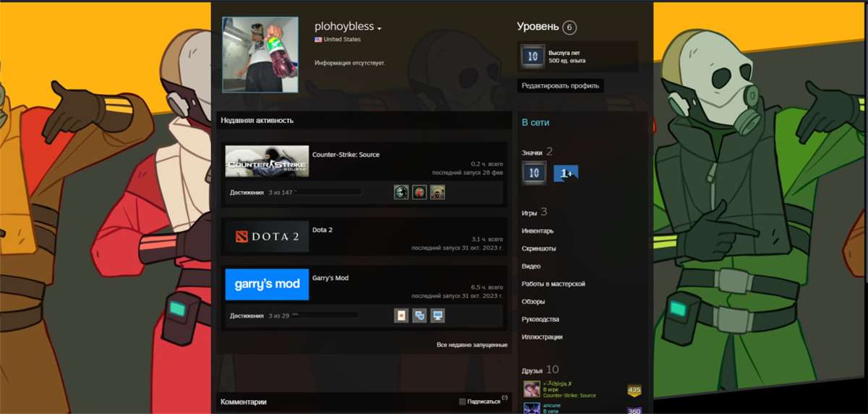Open the Игры section link
Screen dimensions: 868x414
coord(529,213)
